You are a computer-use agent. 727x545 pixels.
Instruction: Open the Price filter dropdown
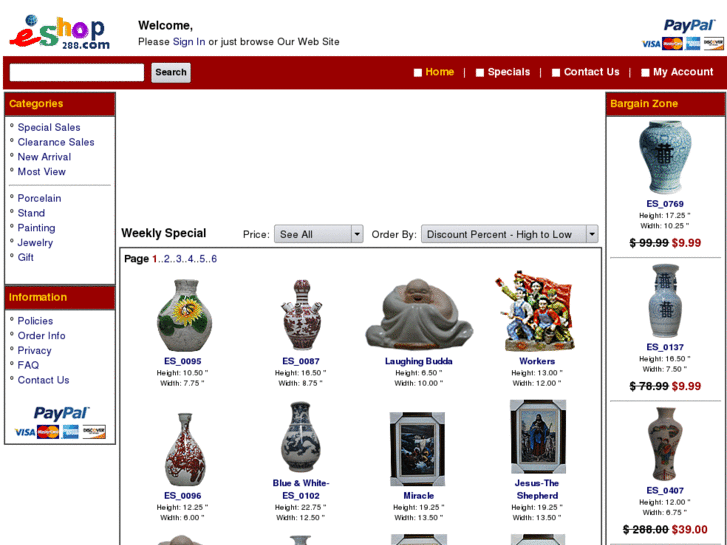[x=319, y=234]
